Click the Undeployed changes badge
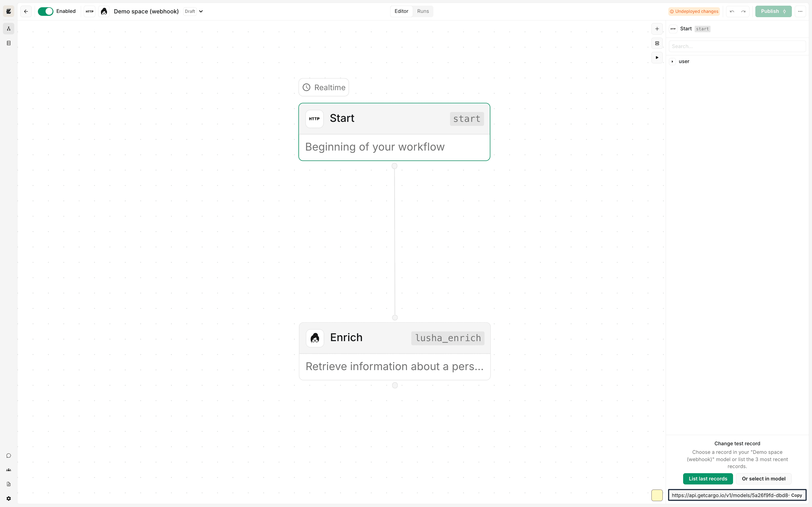812x507 pixels. click(694, 11)
